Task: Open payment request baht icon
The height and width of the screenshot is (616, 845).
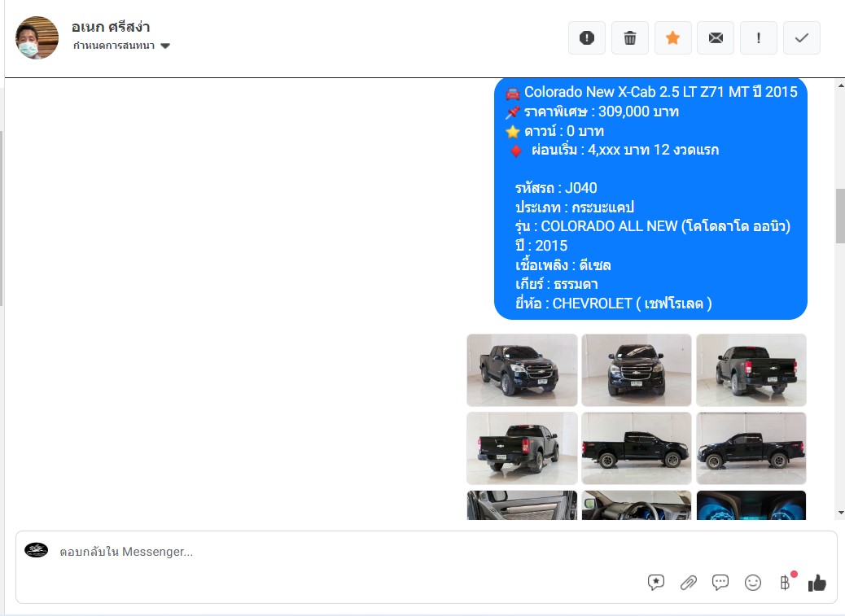Action: (786, 583)
